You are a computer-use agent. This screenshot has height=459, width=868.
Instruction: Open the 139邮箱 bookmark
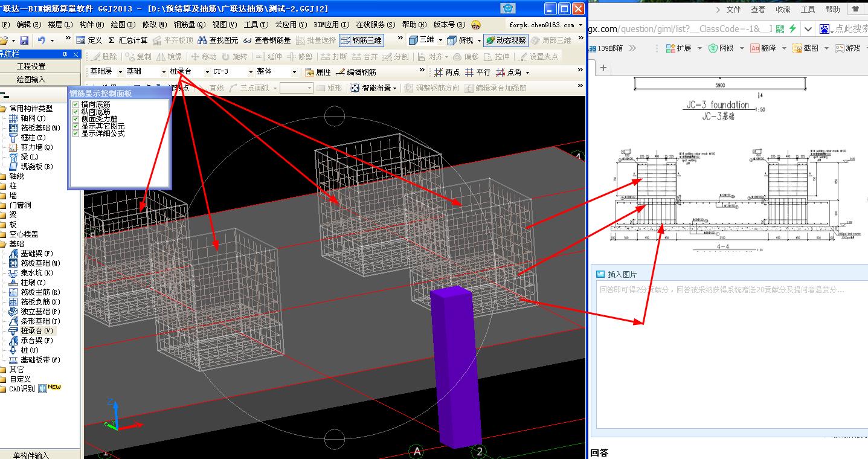click(606, 48)
